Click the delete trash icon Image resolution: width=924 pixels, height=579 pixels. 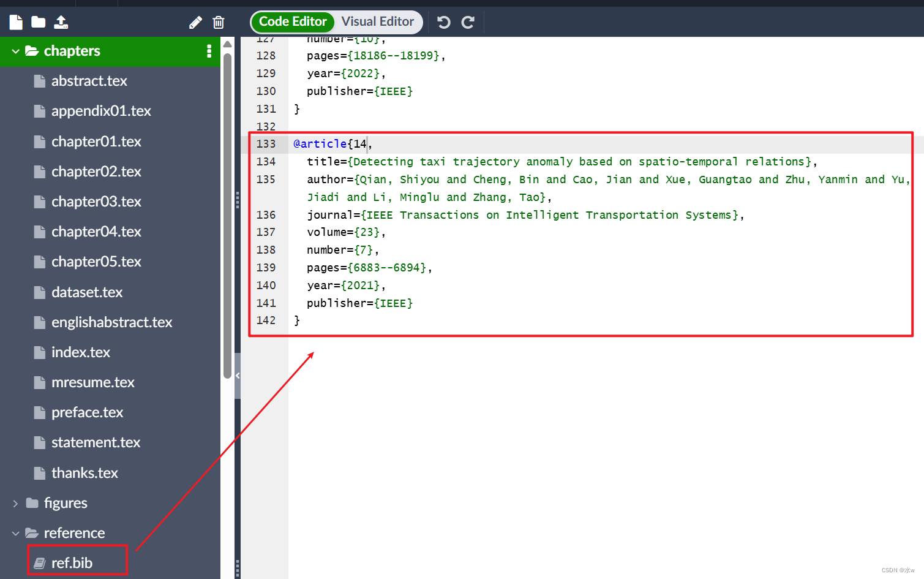click(219, 23)
